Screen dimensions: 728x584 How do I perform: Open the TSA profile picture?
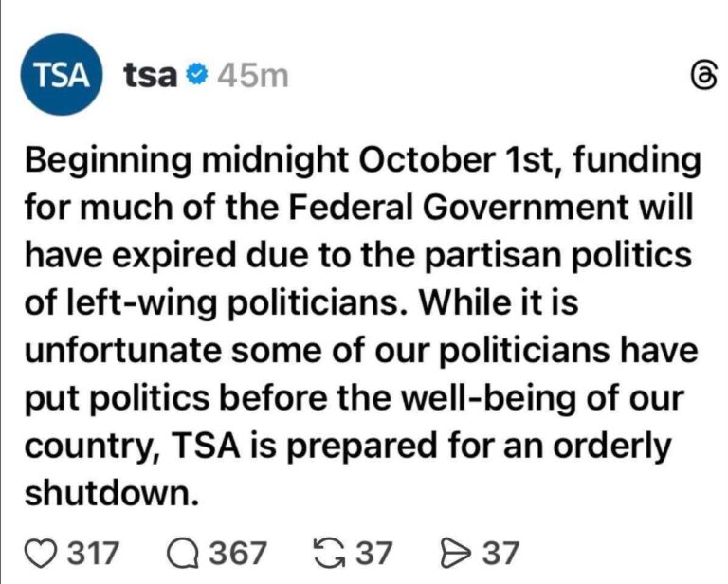(63, 76)
